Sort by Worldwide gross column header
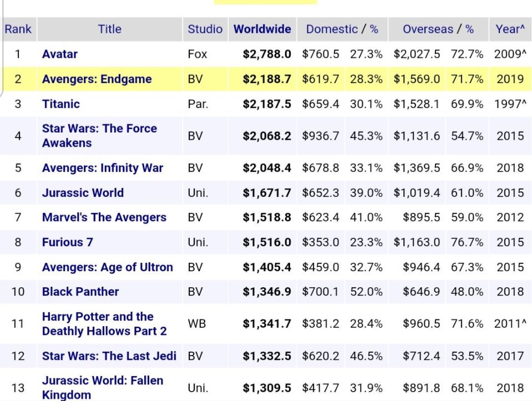This screenshot has width=532, height=401. [262, 29]
